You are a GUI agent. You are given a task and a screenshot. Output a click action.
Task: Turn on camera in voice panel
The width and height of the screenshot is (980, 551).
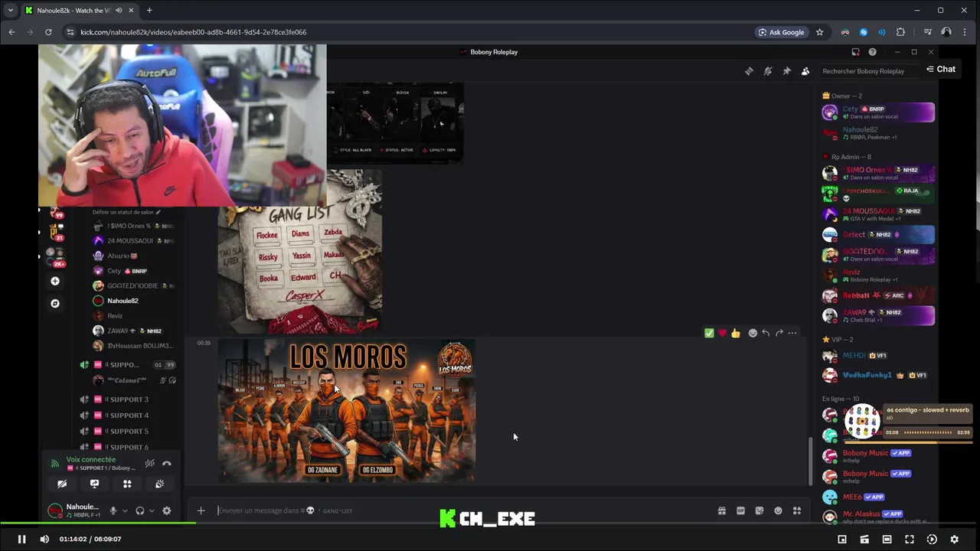tap(62, 484)
